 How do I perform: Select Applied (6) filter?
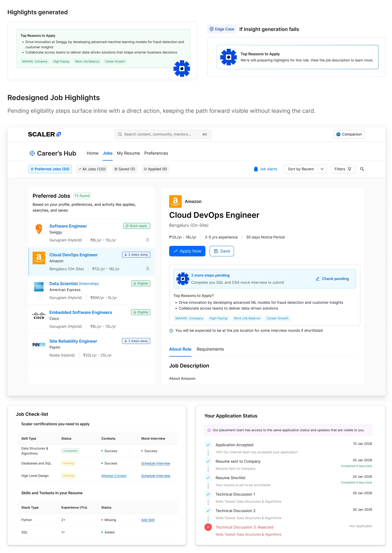[156, 169]
